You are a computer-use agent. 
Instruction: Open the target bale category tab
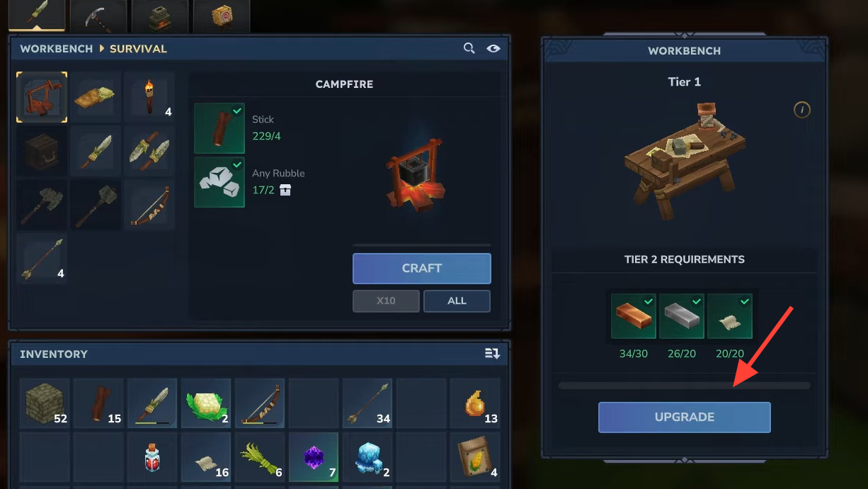[x=222, y=17]
